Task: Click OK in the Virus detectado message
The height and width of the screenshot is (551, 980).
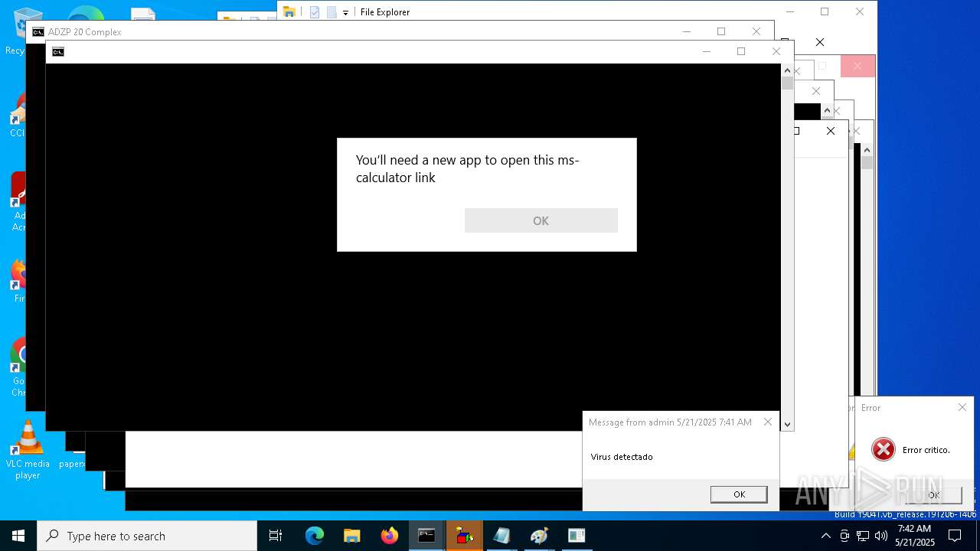Action: [739, 494]
